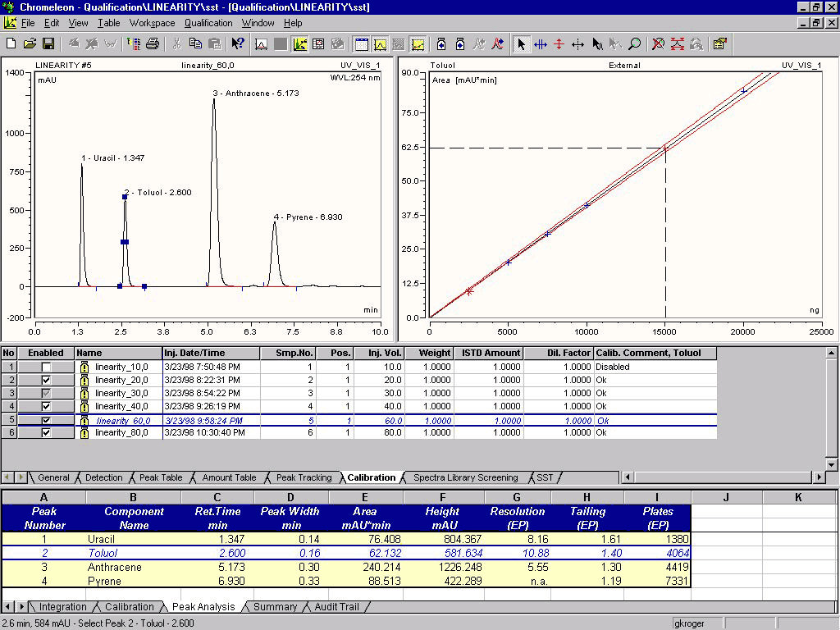
Task: Click the context Help arrow icon
Action: [237, 43]
